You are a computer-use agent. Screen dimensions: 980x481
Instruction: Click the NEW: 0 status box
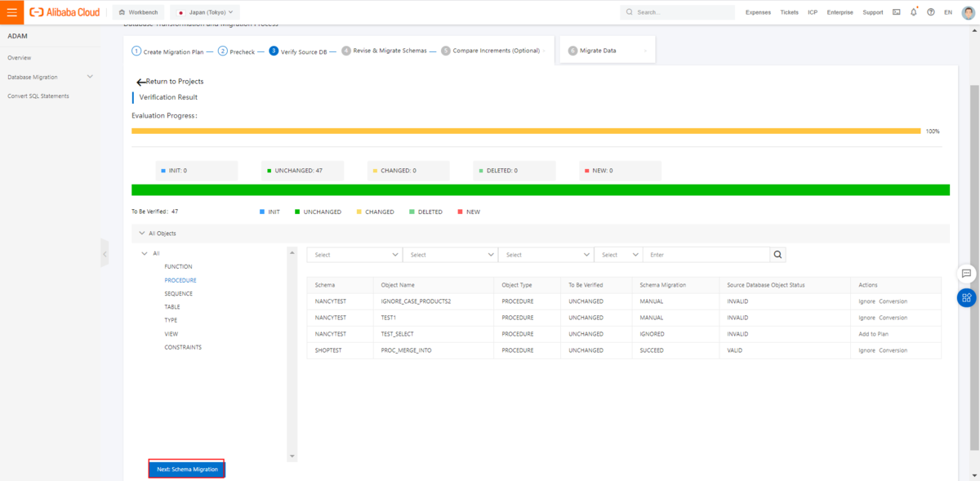point(621,171)
